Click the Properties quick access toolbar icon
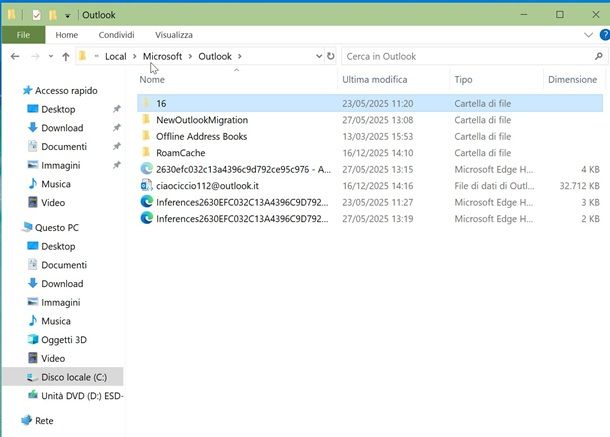Viewport: 610px width, 437px height. [x=37, y=15]
